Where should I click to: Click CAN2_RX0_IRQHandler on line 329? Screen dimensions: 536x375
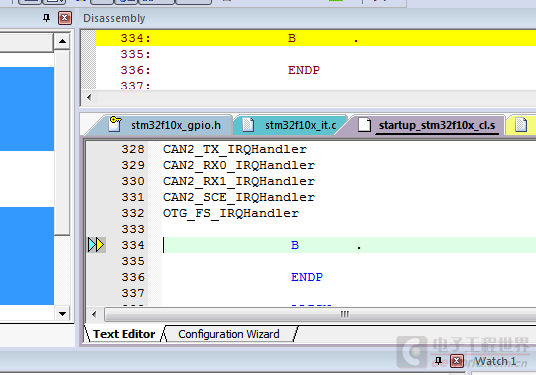239,165
